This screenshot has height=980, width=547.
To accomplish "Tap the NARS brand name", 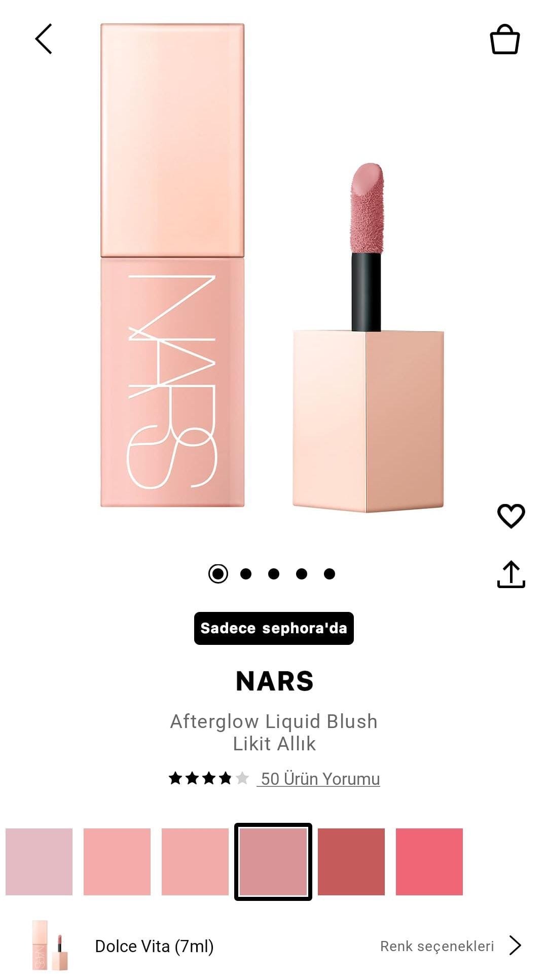I will click(x=274, y=681).
